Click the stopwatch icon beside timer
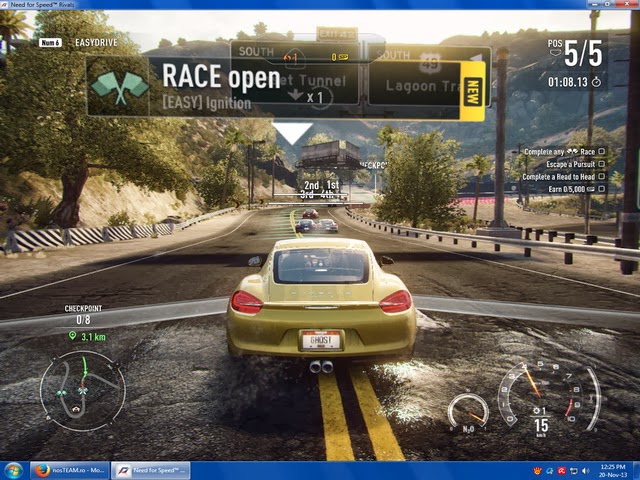Screen dimensions: 640x480 point(596,82)
